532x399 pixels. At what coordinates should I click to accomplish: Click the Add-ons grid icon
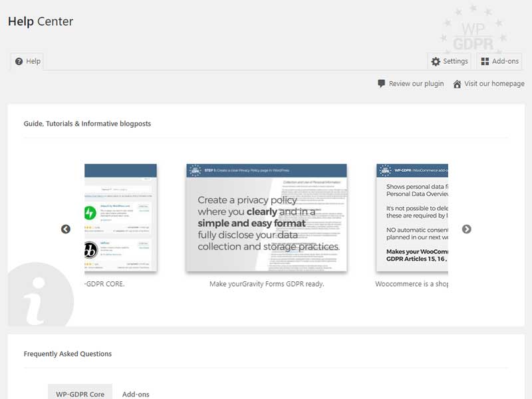tap(485, 61)
